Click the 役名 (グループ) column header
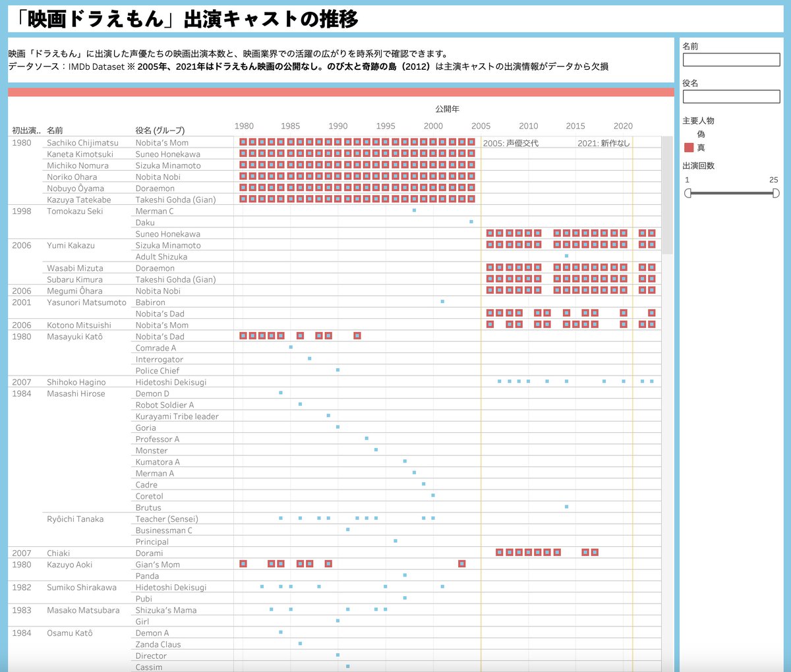The width and height of the screenshot is (791, 672). [160, 130]
